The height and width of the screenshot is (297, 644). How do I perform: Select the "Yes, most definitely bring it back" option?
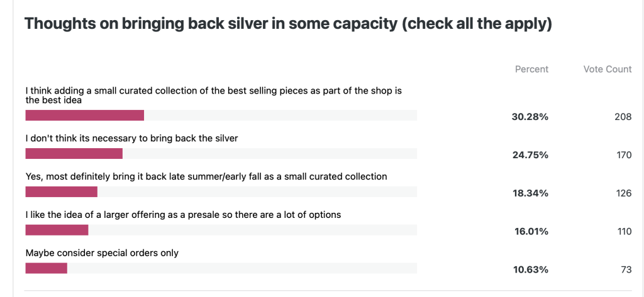[x=206, y=176]
